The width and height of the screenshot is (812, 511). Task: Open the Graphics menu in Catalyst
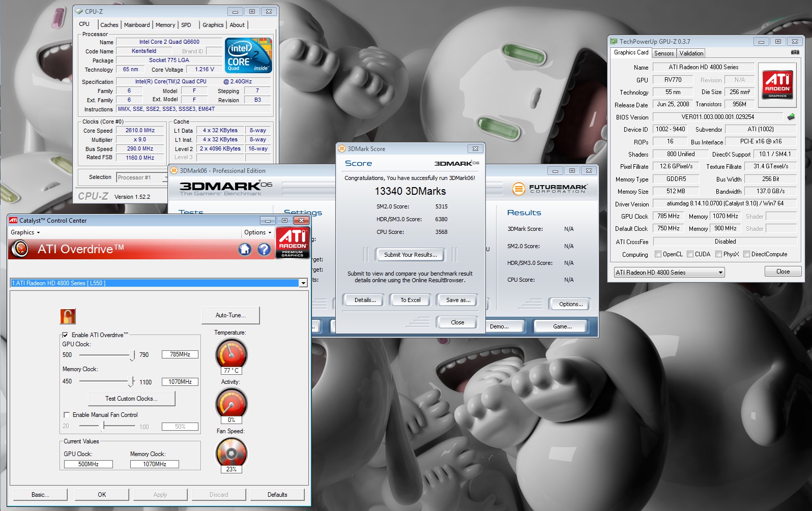(x=25, y=232)
